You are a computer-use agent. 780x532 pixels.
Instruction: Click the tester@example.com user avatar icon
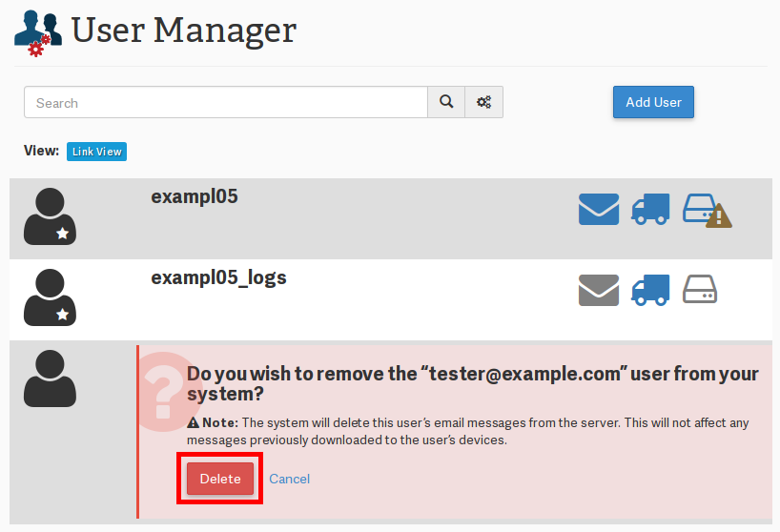point(50,379)
